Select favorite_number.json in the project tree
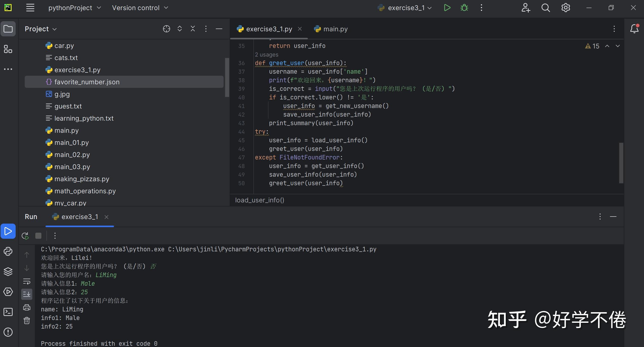This screenshot has width=644, height=347. [x=87, y=82]
